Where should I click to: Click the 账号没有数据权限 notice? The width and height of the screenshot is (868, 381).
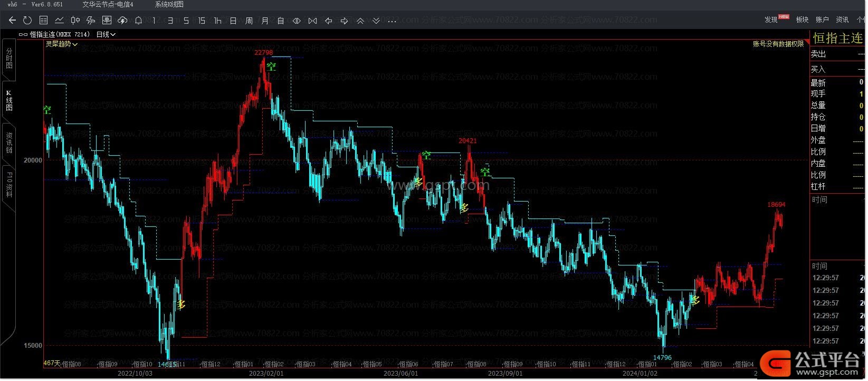point(778,44)
